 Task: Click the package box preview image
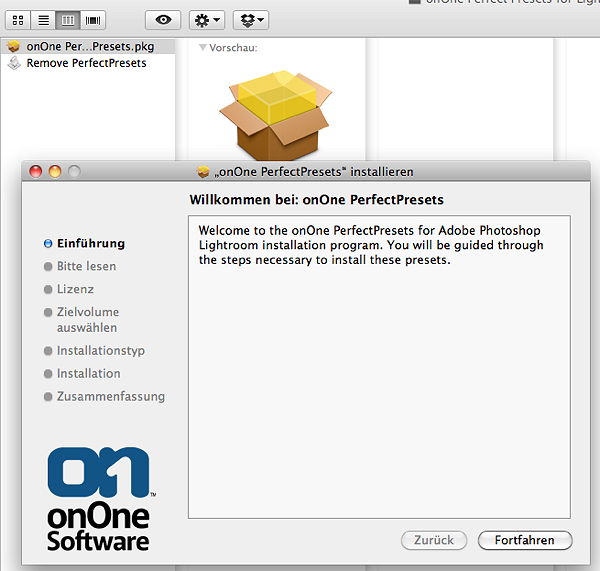tap(276, 115)
